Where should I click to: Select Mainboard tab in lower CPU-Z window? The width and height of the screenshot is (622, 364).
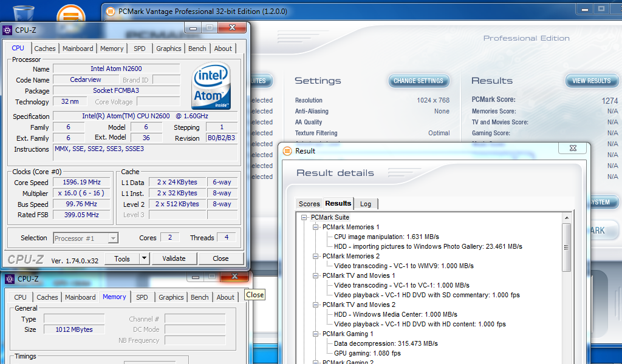[x=80, y=297]
